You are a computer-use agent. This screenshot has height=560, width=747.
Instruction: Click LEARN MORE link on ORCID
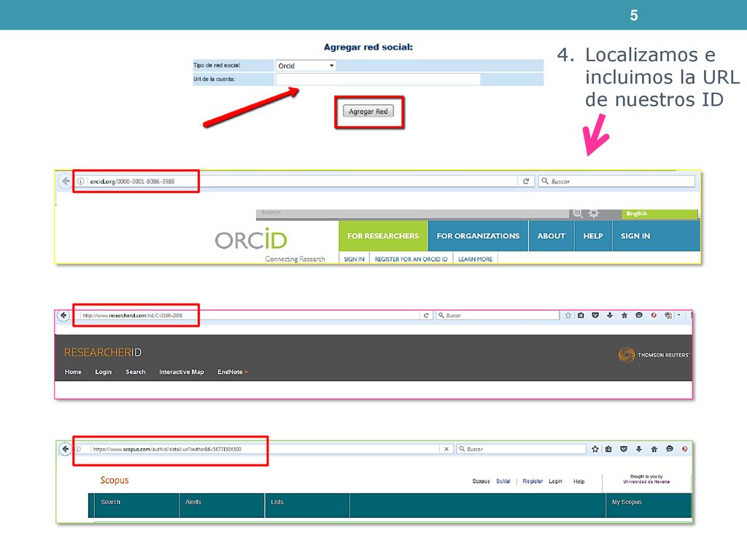pos(476,259)
